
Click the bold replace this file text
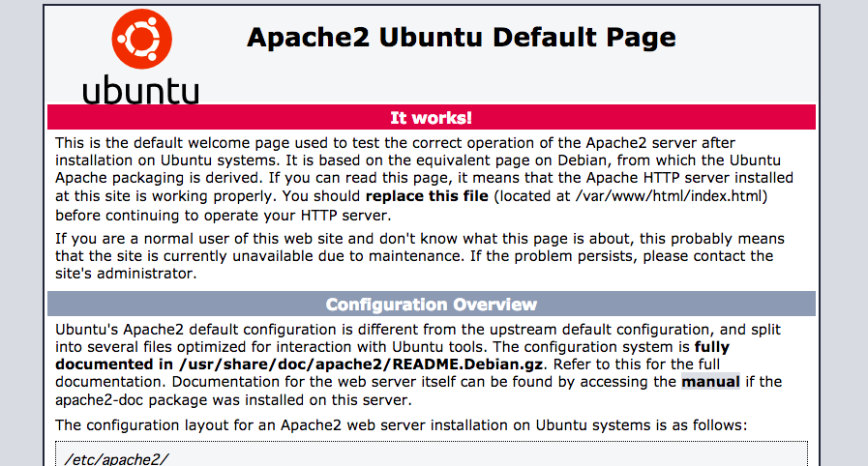pyautogui.click(x=427, y=196)
